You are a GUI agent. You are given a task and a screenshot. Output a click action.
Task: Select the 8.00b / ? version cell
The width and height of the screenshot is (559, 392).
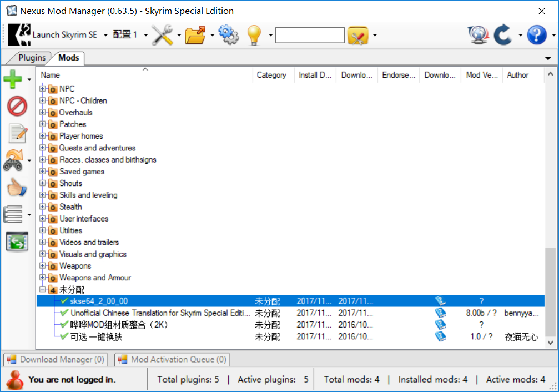(481, 313)
